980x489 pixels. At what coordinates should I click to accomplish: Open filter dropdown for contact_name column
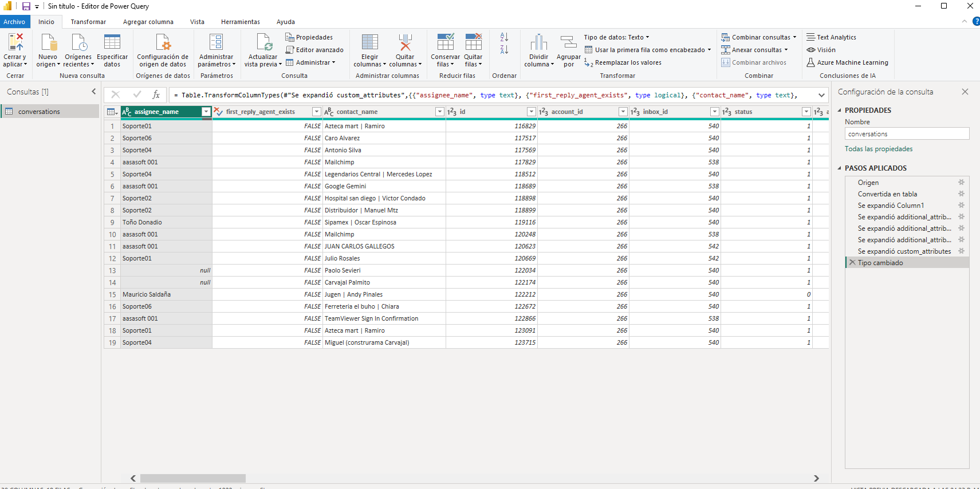click(x=440, y=112)
